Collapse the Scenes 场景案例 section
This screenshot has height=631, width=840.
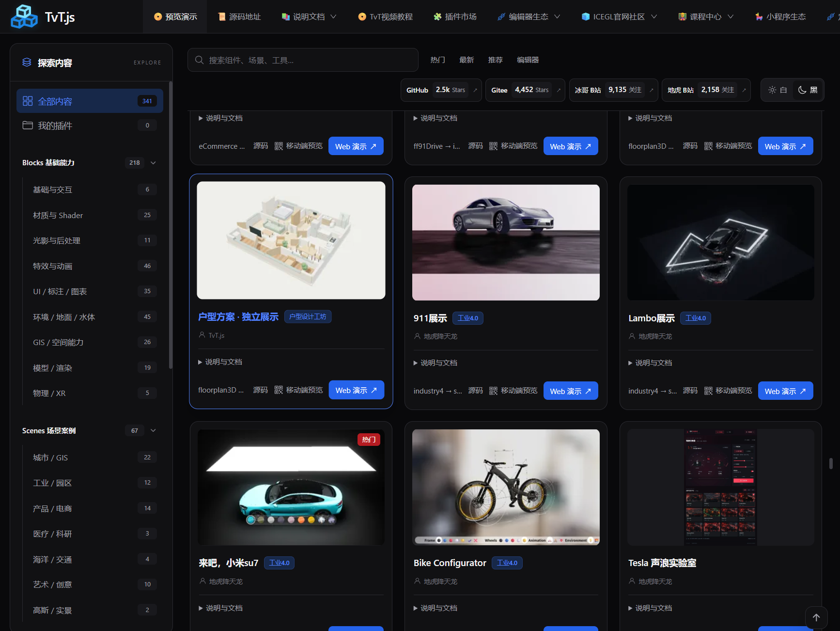click(x=153, y=430)
